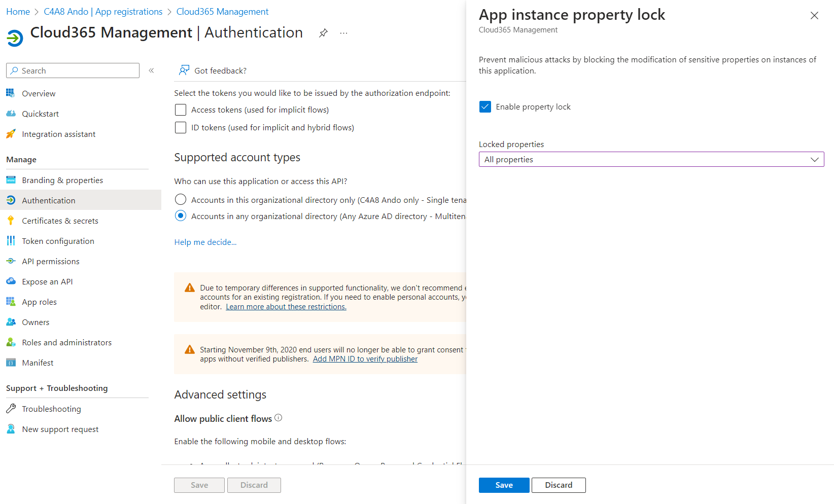Click the info icon beside Allow public client flows
This screenshot has height=504, width=834.
click(278, 418)
